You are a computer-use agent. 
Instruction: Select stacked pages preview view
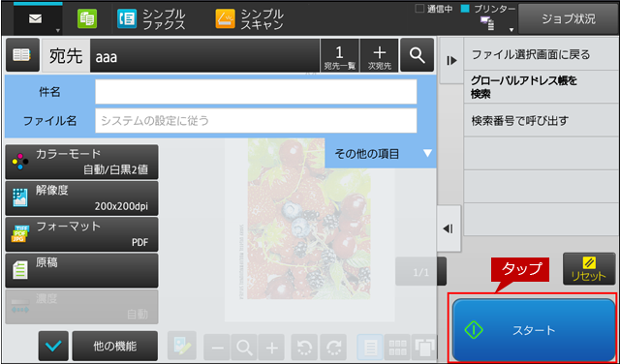click(x=424, y=348)
